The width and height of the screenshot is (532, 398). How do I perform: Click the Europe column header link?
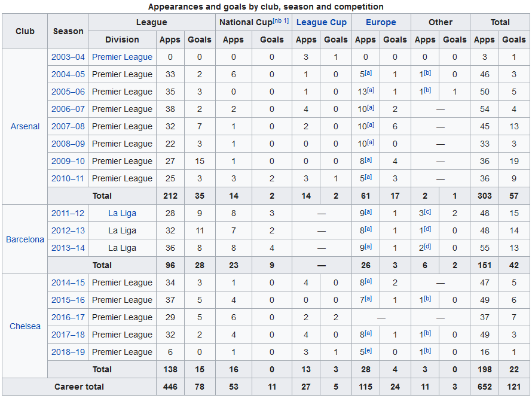[x=381, y=22]
